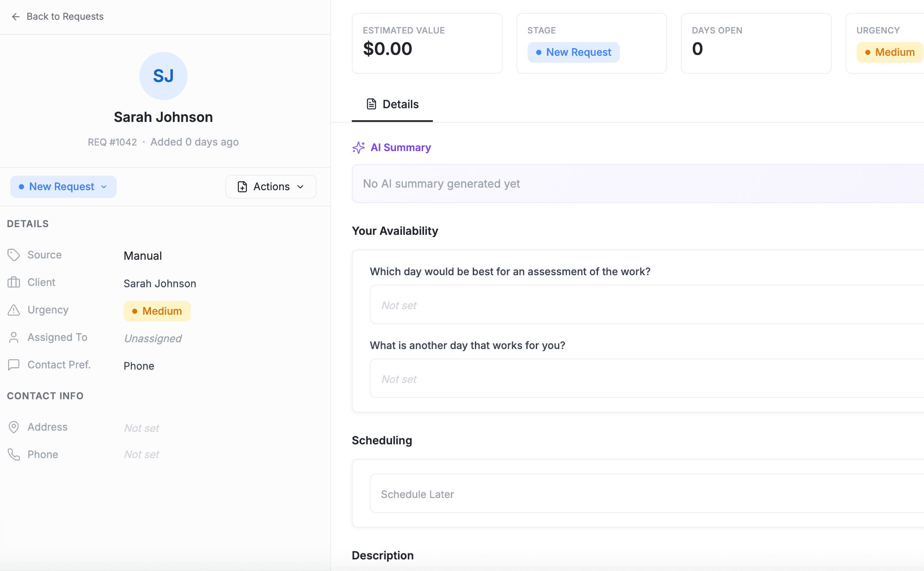The height and width of the screenshot is (571, 924).
Task: Click the back arrow icon
Action: coord(16,17)
